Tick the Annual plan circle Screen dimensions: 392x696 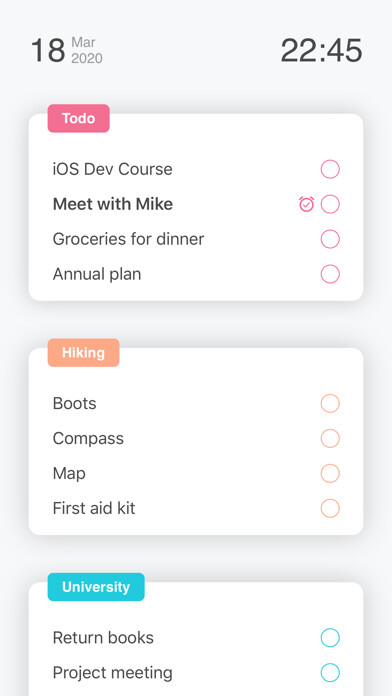[330, 274]
